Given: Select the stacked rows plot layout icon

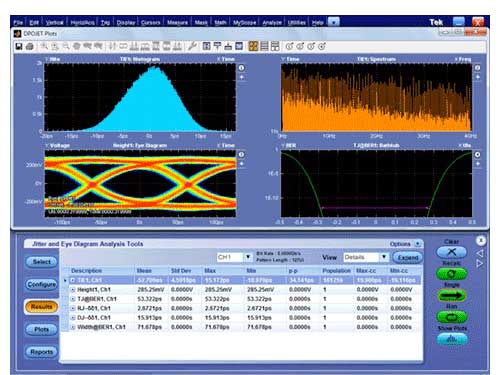Looking at the screenshot, I should (x=264, y=46).
